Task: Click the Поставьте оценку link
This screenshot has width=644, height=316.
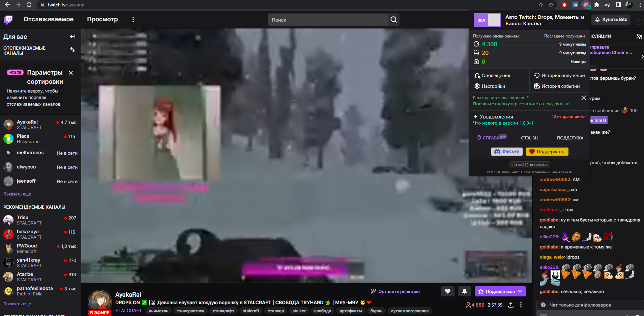Action: coord(491,104)
